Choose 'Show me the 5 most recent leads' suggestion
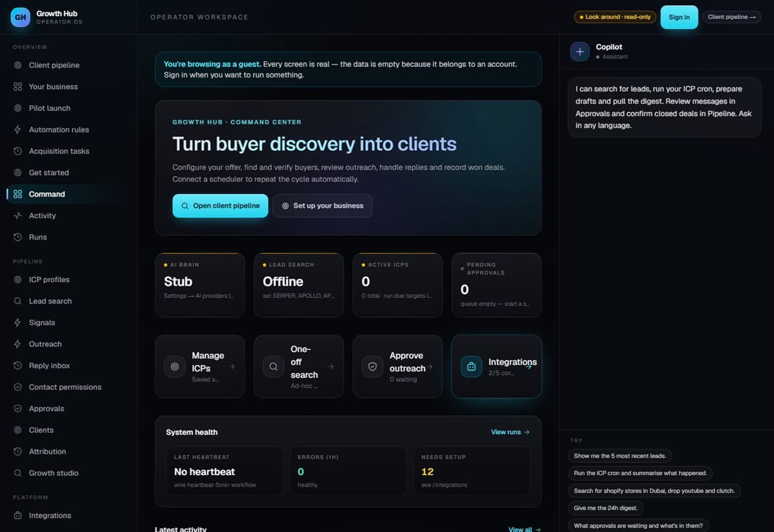This screenshot has width=774, height=532. pos(620,455)
